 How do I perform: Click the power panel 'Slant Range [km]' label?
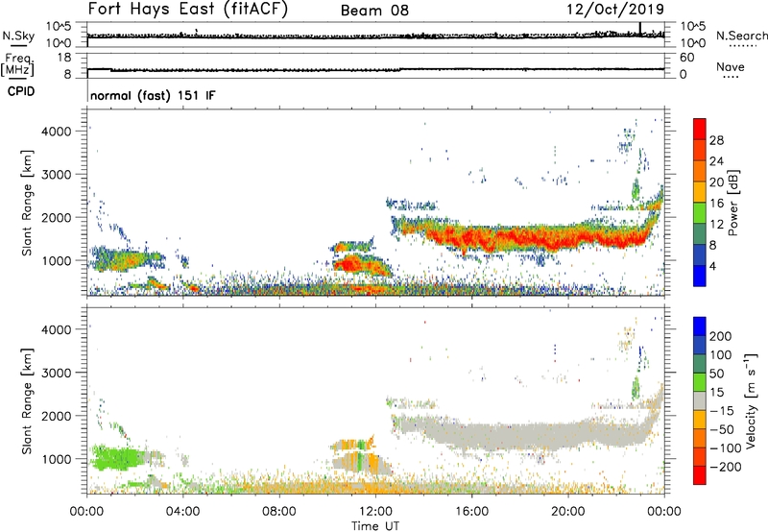click(27, 203)
